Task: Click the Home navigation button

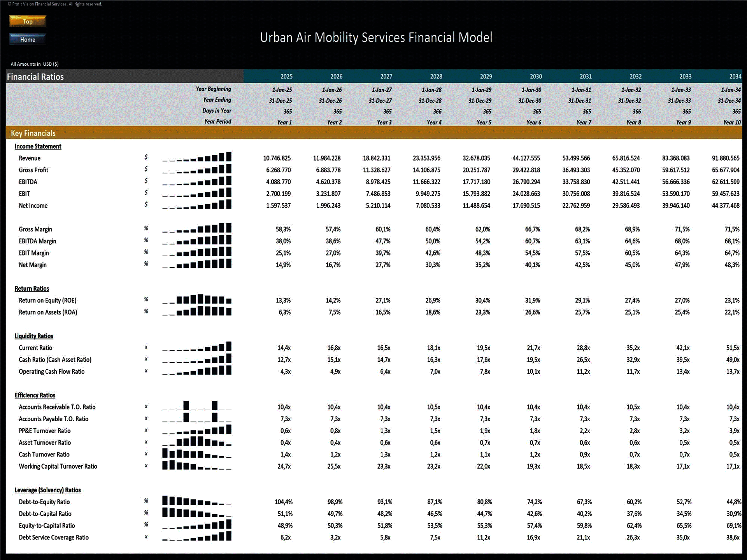Action: pos(28,39)
